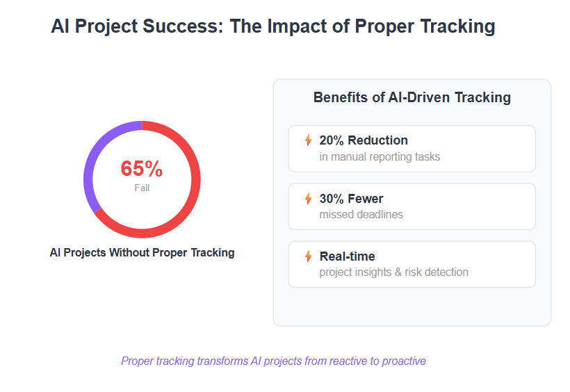Click 'project insights & risk detection' text
The image size is (570, 392).
pyautogui.click(x=393, y=272)
